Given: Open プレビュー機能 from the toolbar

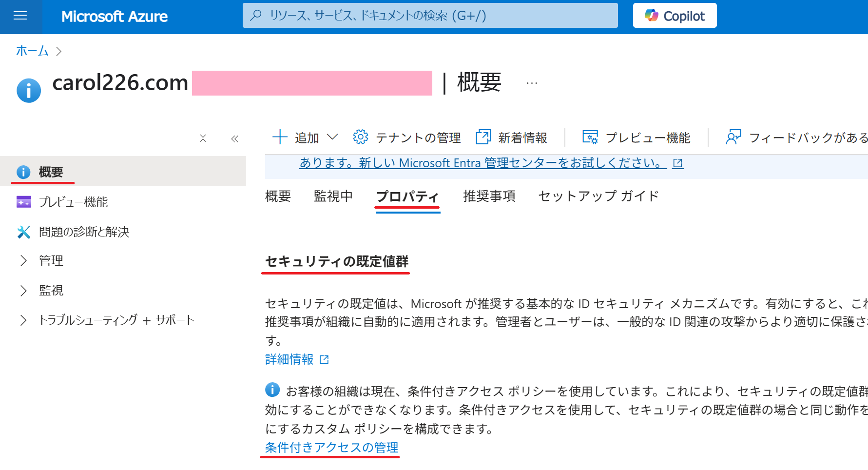Looking at the screenshot, I should (637, 138).
